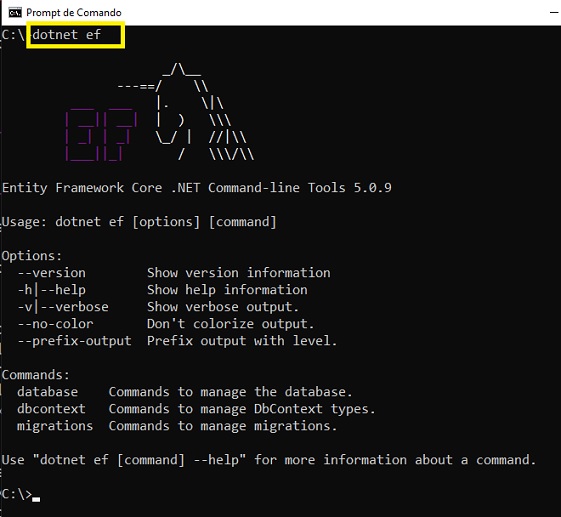
Task: Click the 'Options:' heading
Action: 32,256
